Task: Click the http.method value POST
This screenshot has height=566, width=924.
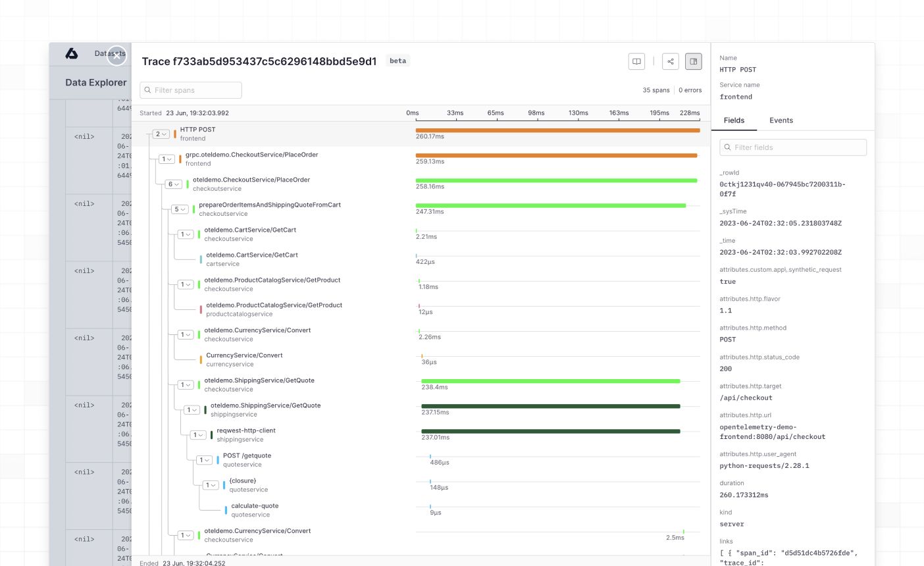Action: (x=728, y=340)
